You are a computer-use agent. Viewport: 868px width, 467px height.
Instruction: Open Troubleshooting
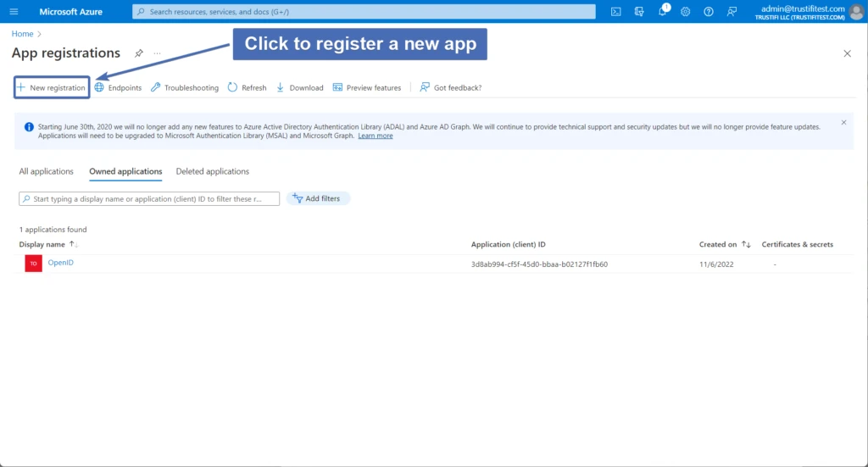click(184, 87)
